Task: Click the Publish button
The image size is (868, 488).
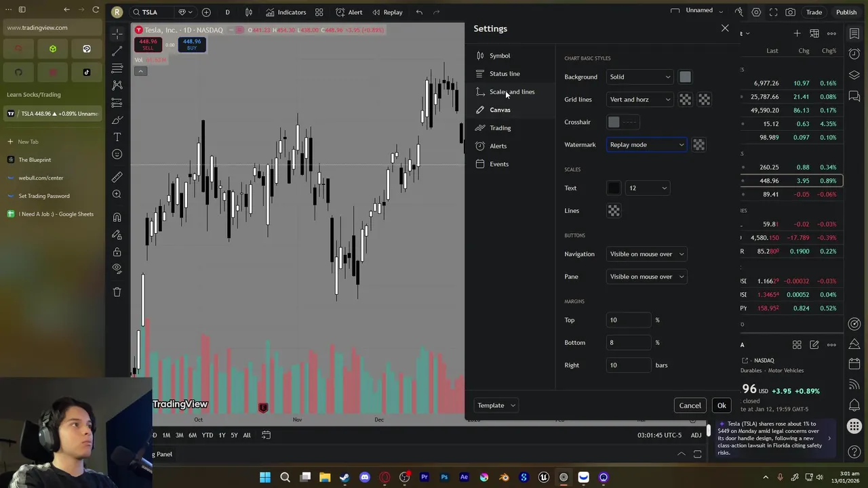Action: pyautogui.click(x=846, y=12)
